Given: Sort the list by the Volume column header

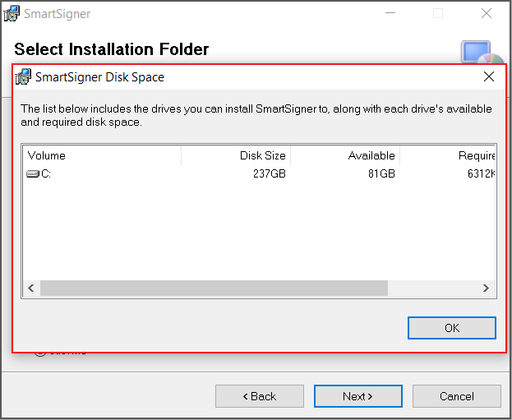Looking at the screenshot, I should click(x=102, y=155).
